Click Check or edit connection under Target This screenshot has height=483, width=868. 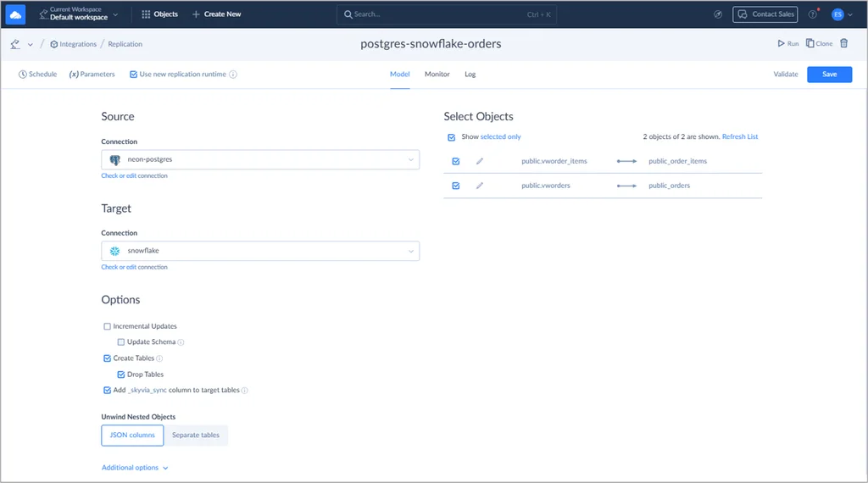[x=134, y=267]
